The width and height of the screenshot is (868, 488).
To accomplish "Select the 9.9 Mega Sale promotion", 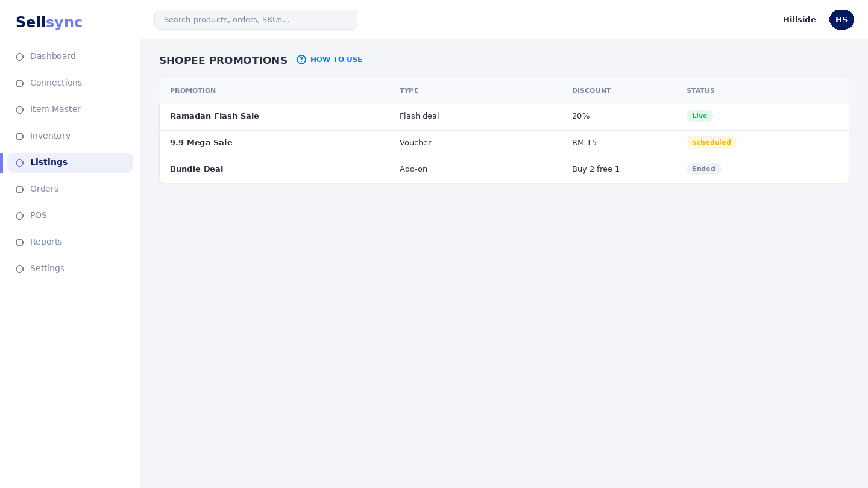I will [201, 143].
